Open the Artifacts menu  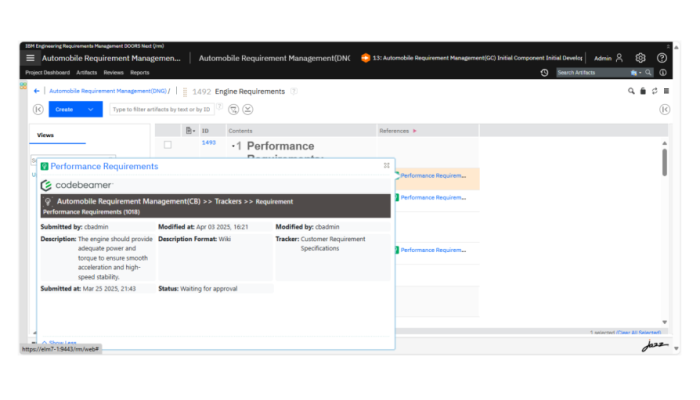click(87, 73)
